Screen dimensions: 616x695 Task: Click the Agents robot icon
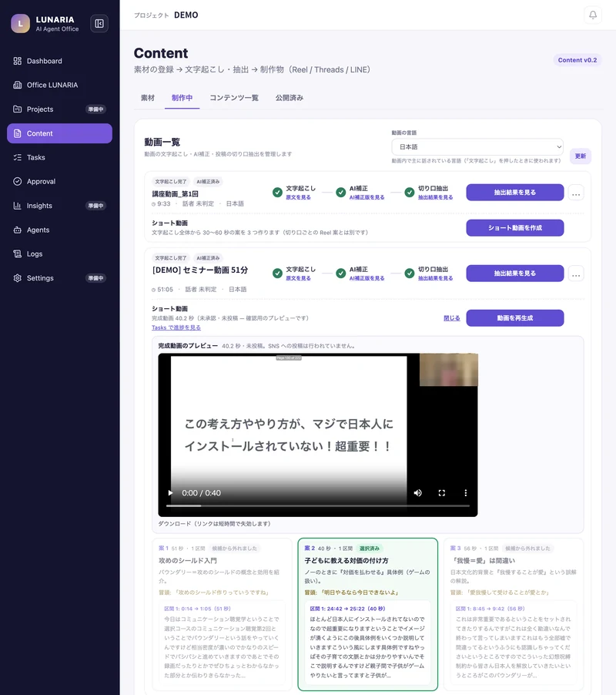17,230
